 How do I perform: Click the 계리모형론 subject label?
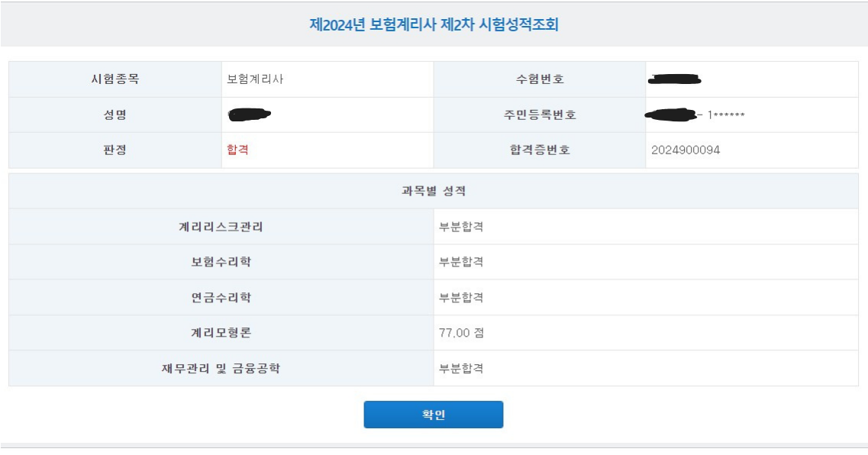221,333
